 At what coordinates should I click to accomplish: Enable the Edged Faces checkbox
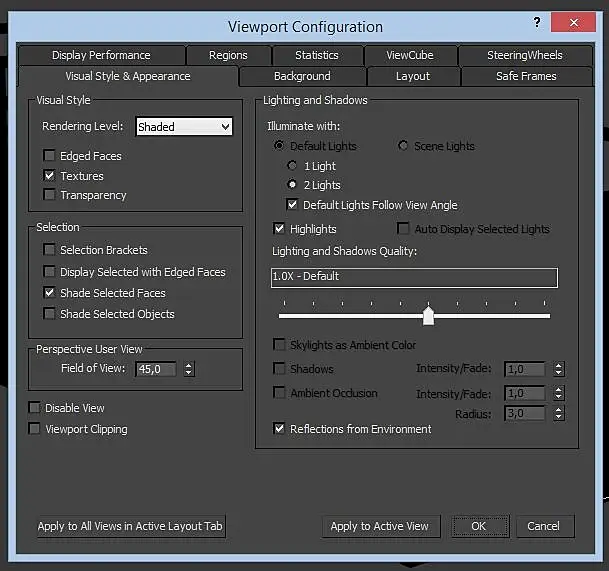pos(50,156)
